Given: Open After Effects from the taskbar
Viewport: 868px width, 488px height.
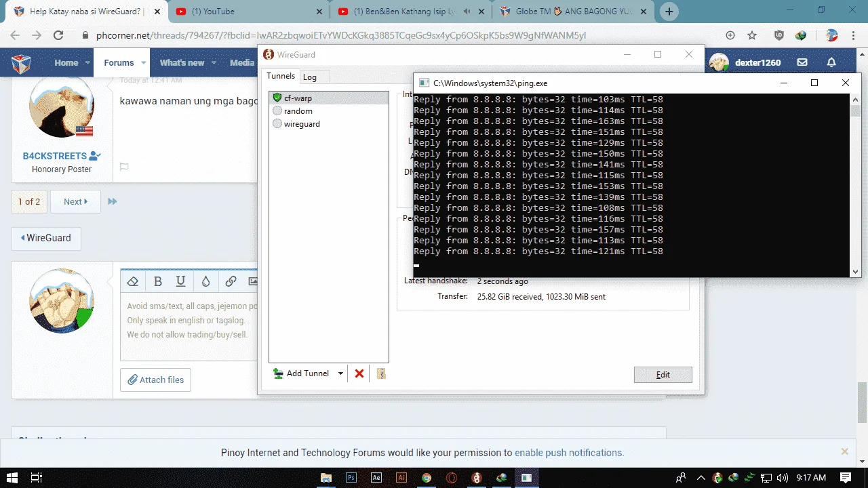Looking at the screenshot, I should coord(376,477).
